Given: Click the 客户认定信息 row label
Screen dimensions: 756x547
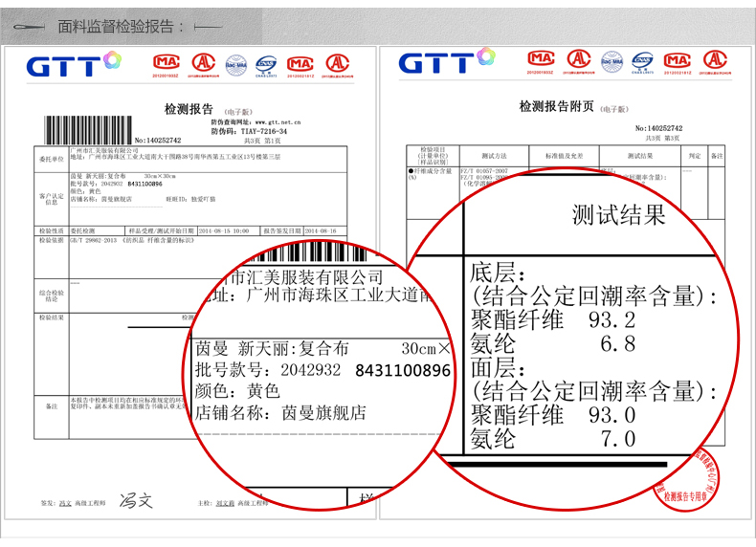Looking at the screenshot, I should click(x=52, y=199).
